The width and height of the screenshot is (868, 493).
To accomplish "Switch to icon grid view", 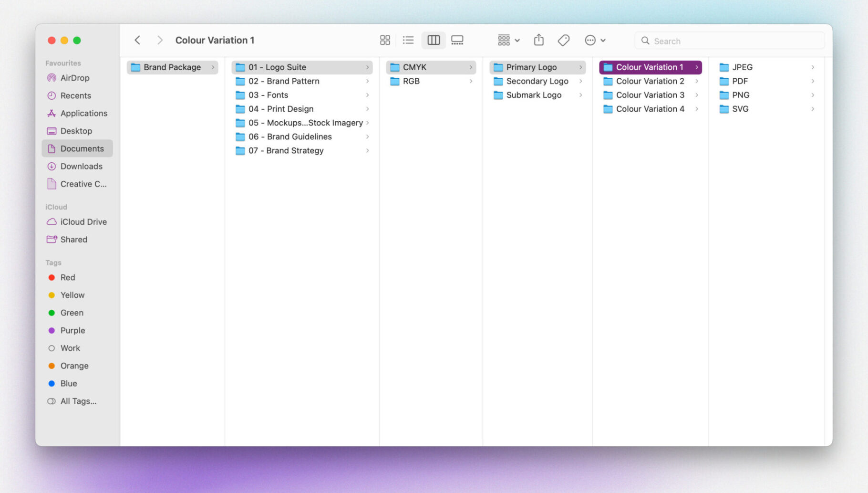I will pos(385,40).
